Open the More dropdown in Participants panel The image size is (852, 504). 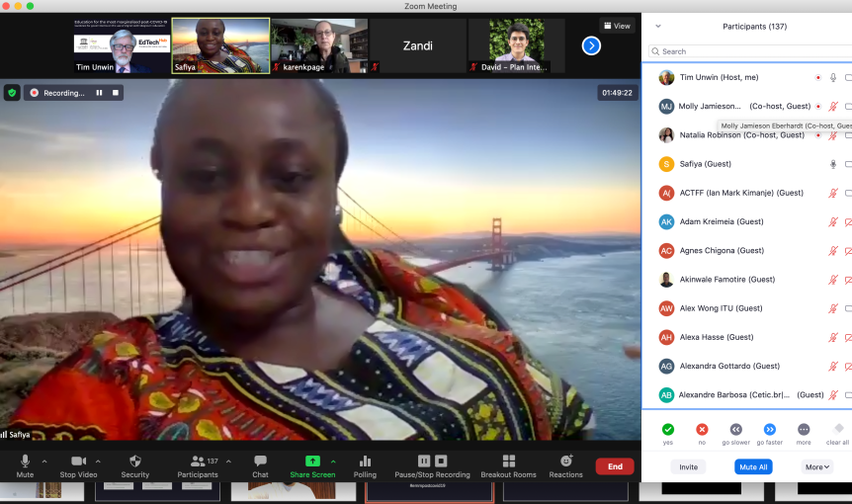[x=817, y=466]
